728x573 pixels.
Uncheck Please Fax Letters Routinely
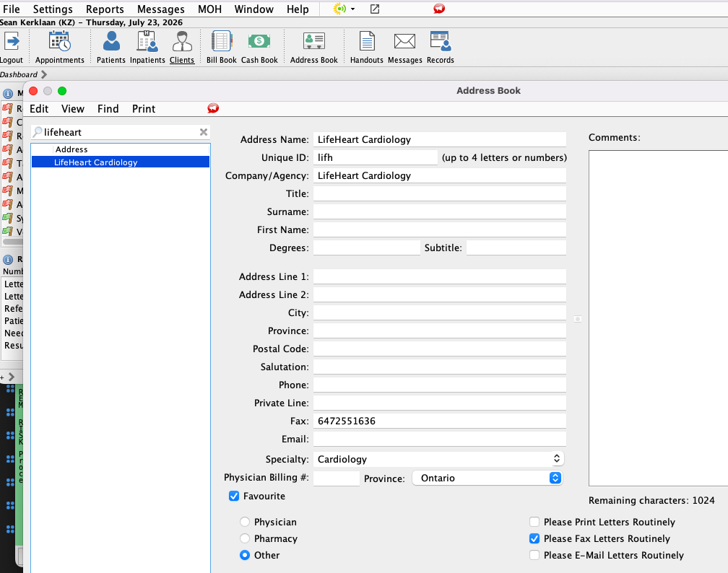tap(534, 538)
